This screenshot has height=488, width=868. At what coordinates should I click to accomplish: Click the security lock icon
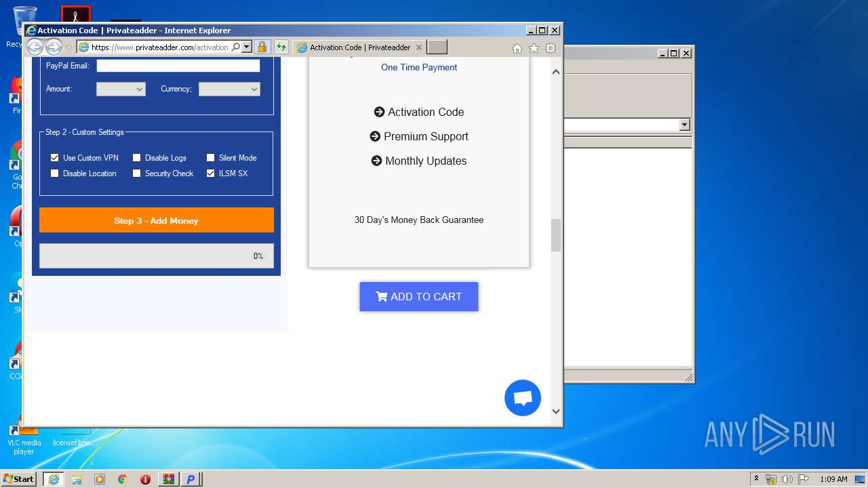click(x=262, y=47)
